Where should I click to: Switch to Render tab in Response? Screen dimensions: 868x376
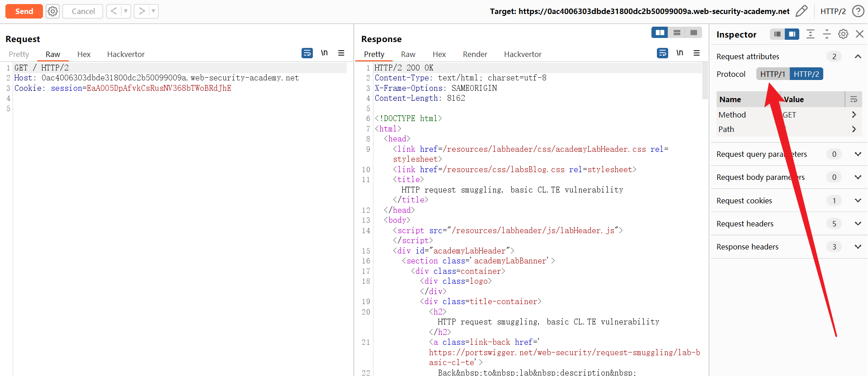pyautogui.click(x=475, y=54)
